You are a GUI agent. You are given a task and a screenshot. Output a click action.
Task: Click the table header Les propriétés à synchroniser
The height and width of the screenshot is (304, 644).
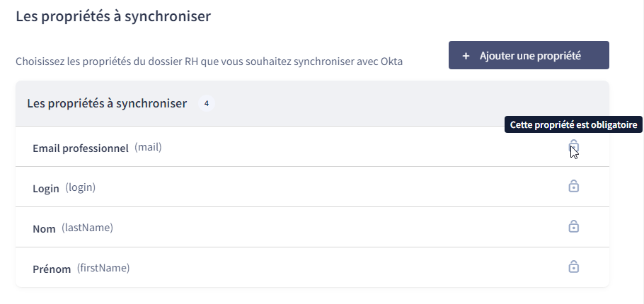click(107, 103)
